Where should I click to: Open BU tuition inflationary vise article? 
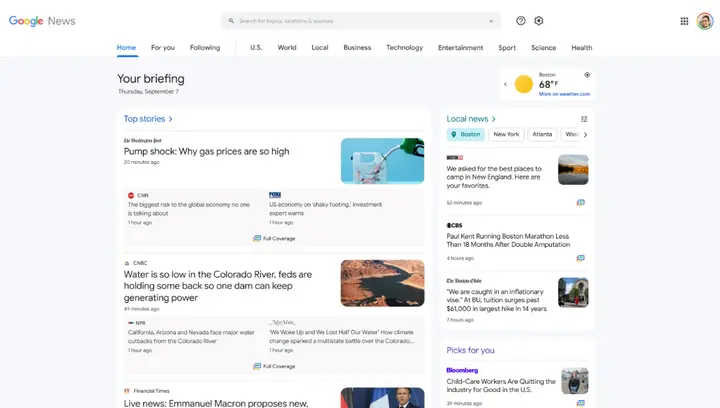coord(496,300)
